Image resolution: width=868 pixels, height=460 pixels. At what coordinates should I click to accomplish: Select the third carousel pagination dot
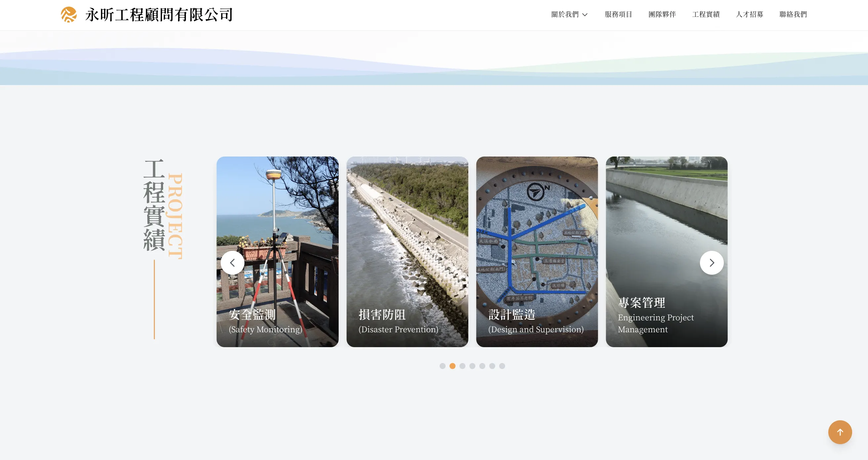[462, 366]
